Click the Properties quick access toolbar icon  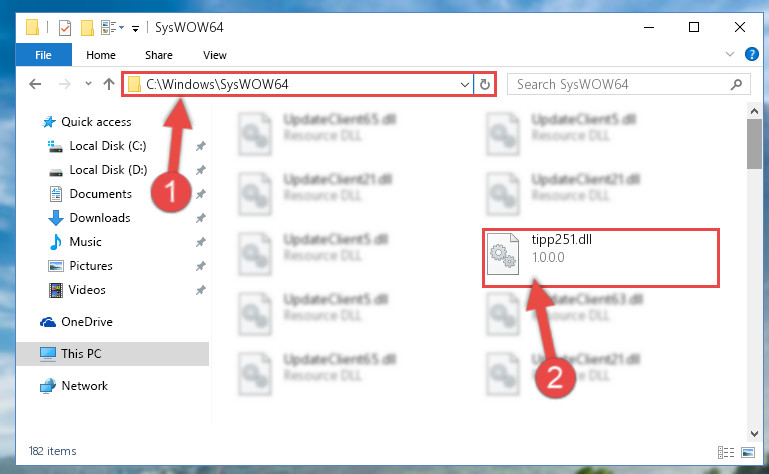[x=65, y=27]
